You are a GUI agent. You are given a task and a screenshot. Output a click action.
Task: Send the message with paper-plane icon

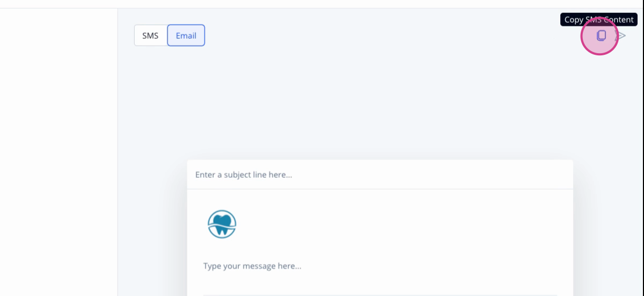(621, 36)
